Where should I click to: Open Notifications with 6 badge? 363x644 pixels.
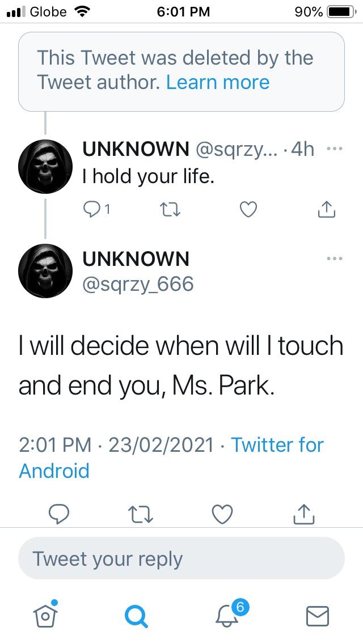click(x=228, y=615)
